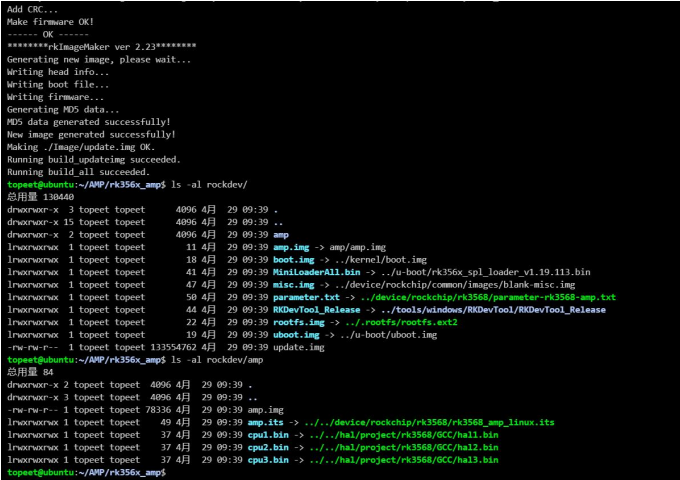
Task: Click the 'RKDevTool_Release' symlink name
Action: pos(317,310)
